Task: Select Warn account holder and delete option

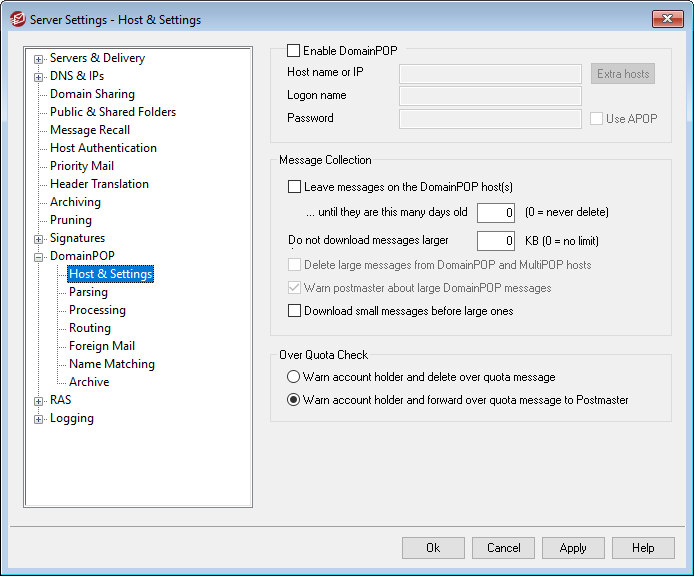Action: coord(294,377)
